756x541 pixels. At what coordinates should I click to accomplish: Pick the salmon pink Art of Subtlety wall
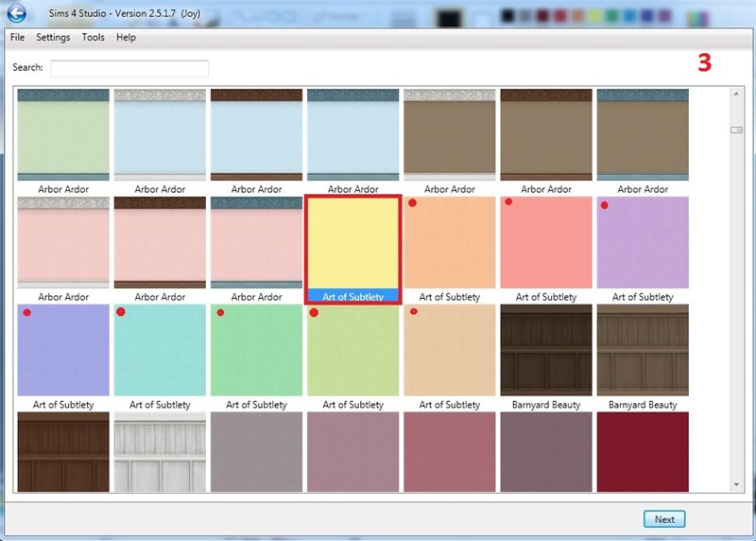546,243
